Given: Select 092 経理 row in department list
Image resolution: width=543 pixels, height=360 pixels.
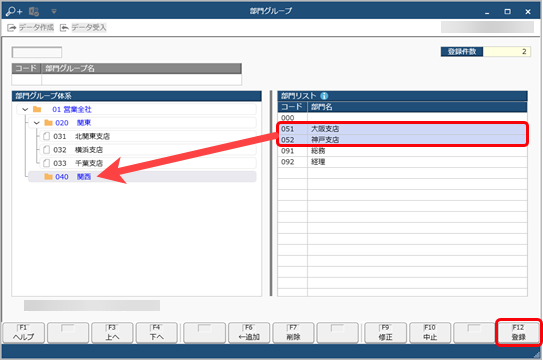Looking at the screenshot, I should [402, 162].
